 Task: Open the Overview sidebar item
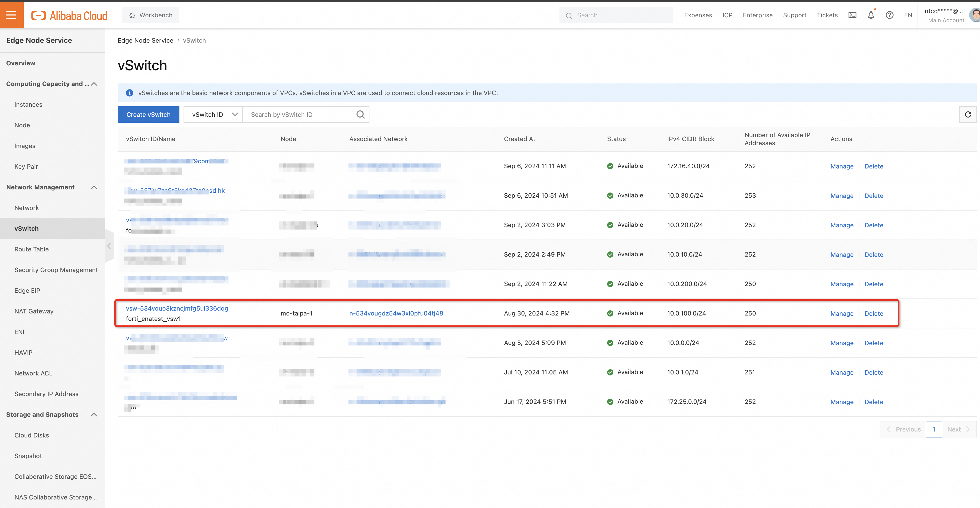pyautogui.click(x=21, y=63)
